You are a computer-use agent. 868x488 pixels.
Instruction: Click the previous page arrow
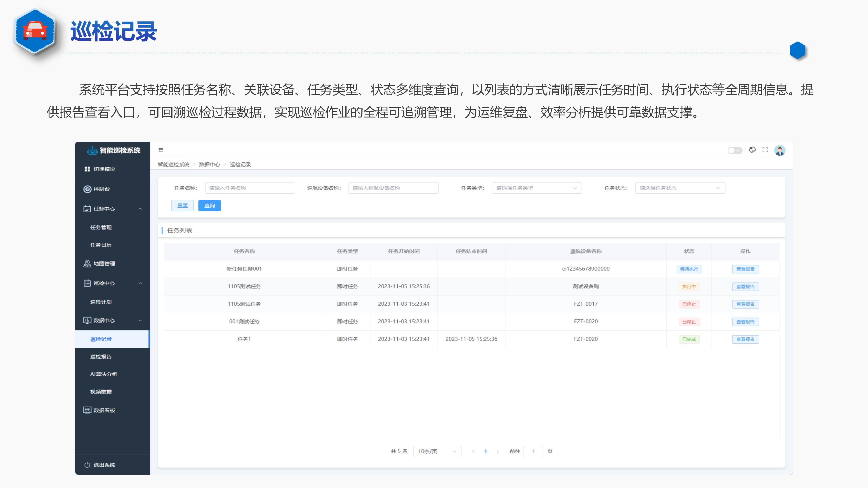point(473,451)
